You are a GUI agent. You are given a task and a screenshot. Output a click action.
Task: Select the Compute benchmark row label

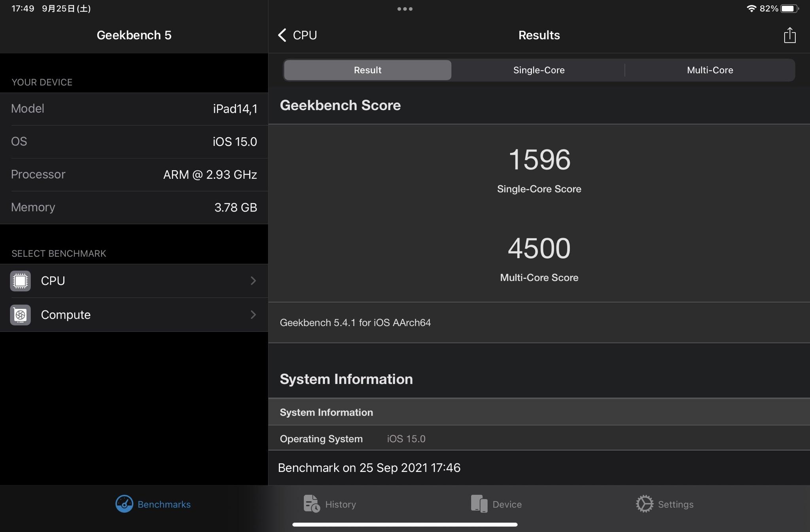click(66, 315)
